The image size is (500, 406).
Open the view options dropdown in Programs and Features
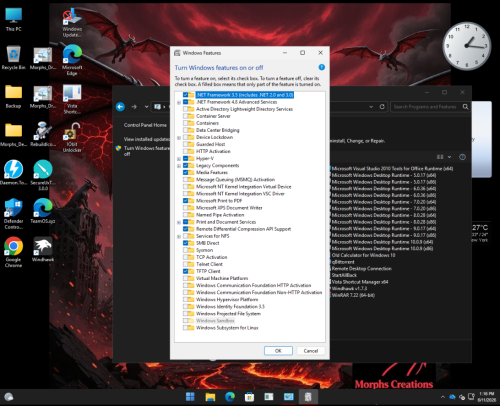coord(449,157)
